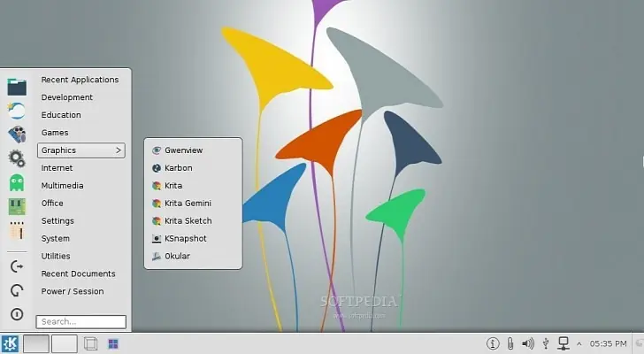Close the menu via the KDE launcher button
The height and width of the screenshot is (354, 644).
tap(10, 343)
